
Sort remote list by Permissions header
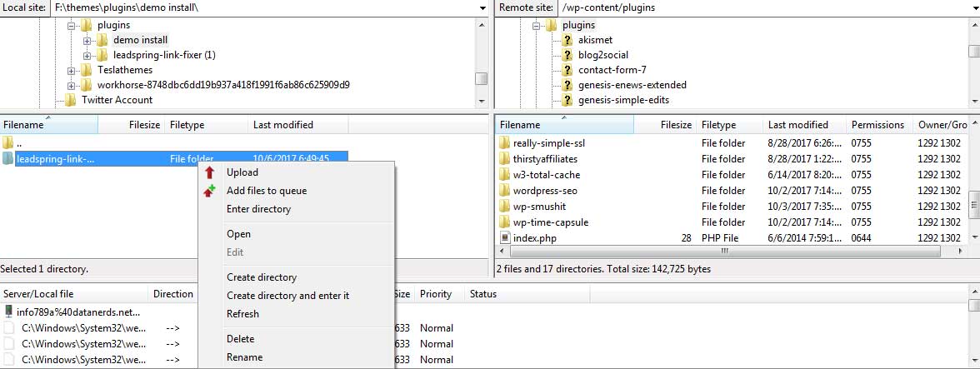[880, 125]
